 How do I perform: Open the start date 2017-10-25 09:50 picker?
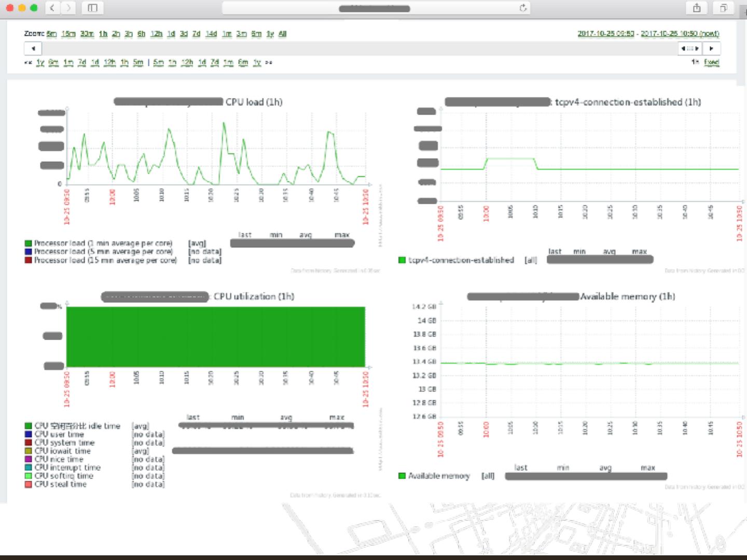click(605, 34)
